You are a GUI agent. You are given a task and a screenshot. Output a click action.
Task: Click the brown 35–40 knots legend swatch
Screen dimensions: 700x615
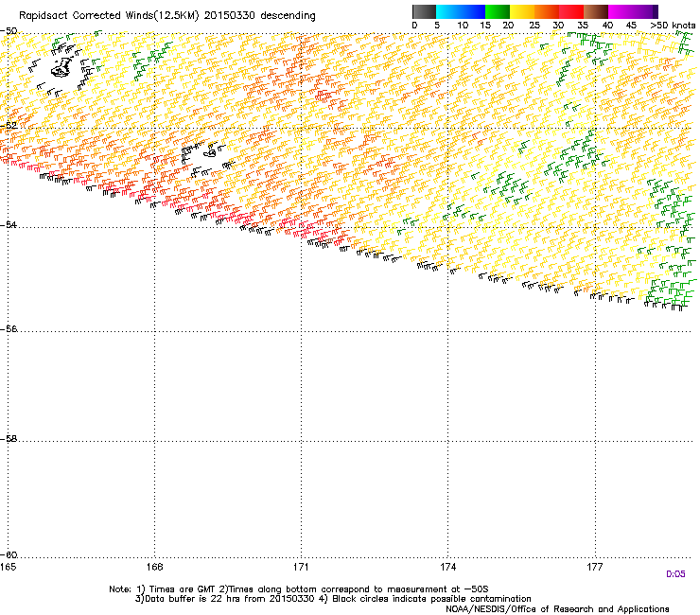tap(596, 11)
